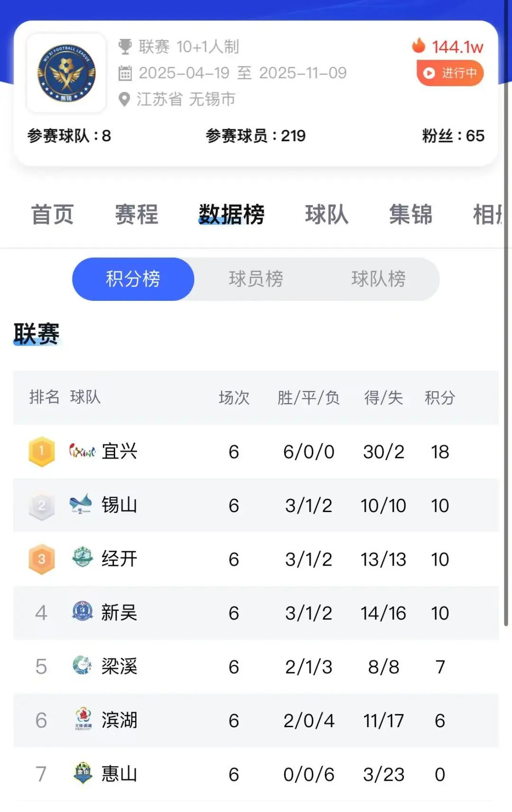The height and width of the screenshot is (812, 512).
Task: Open the 滨湖 team row
Action: (256, 721)
